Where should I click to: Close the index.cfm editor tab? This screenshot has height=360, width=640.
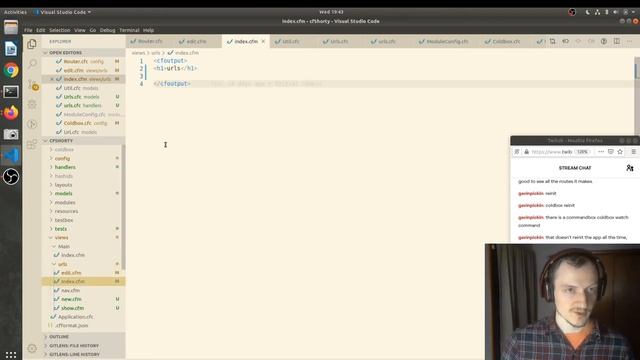263,41
